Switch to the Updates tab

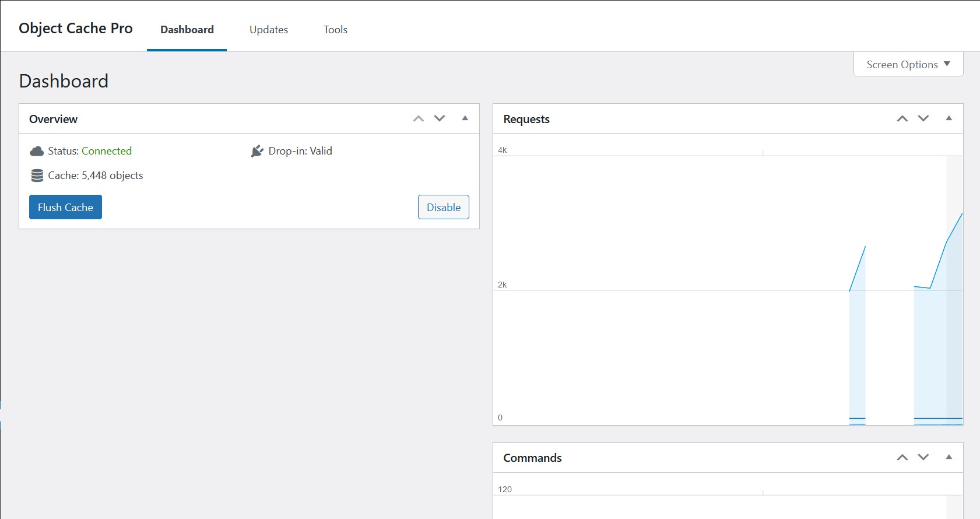tap(269, 29)
